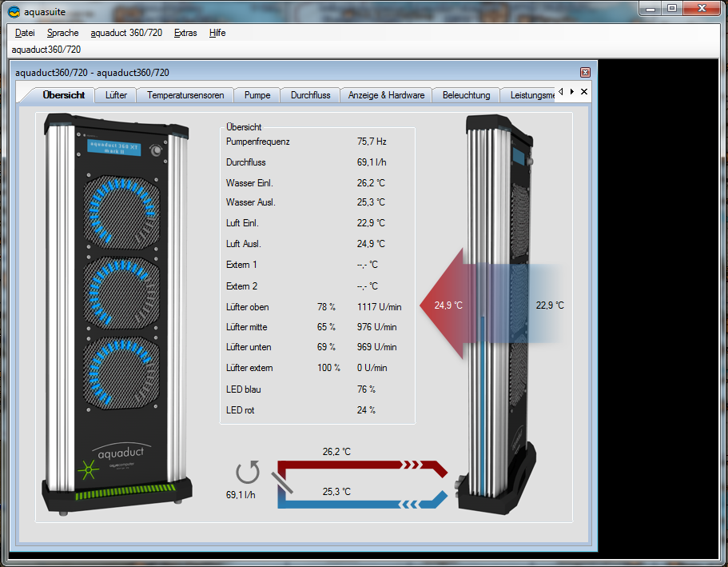728x567 pixels.
Task: Click the 69,1 l/h label under flow icon
Action: click(241, 495)
